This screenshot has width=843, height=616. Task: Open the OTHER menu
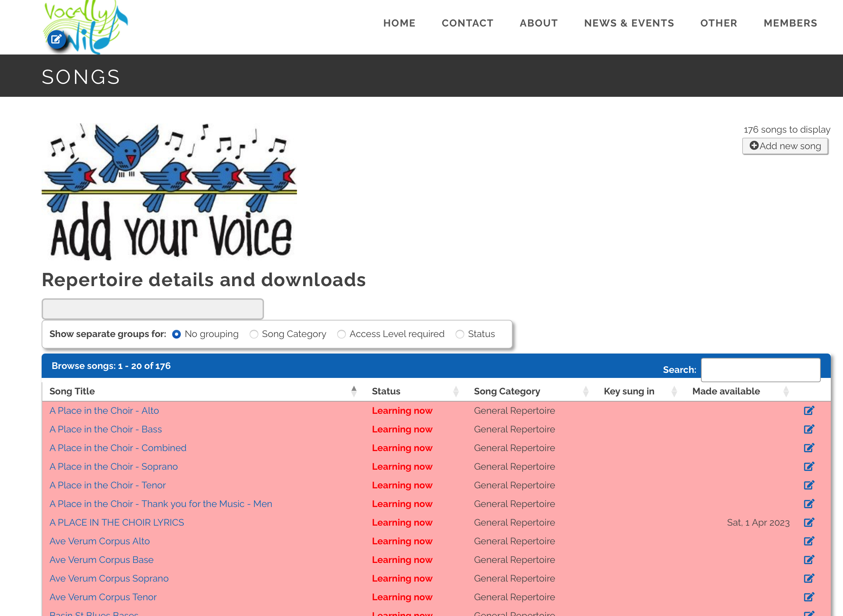coord(719,23)
